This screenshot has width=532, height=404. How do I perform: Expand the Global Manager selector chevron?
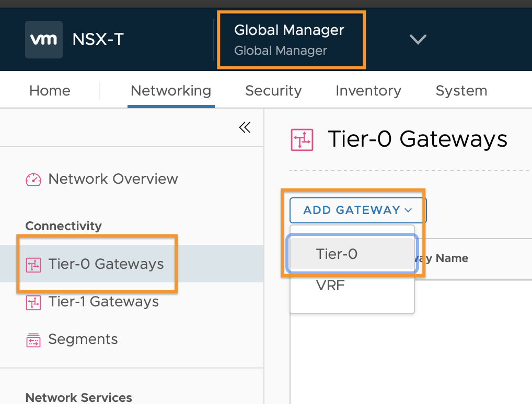point(418,39)
